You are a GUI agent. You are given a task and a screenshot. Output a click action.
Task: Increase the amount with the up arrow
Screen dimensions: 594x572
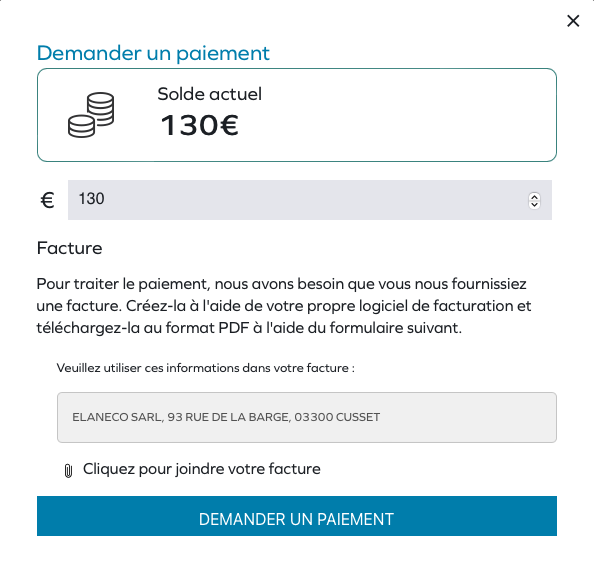(534, 197)
